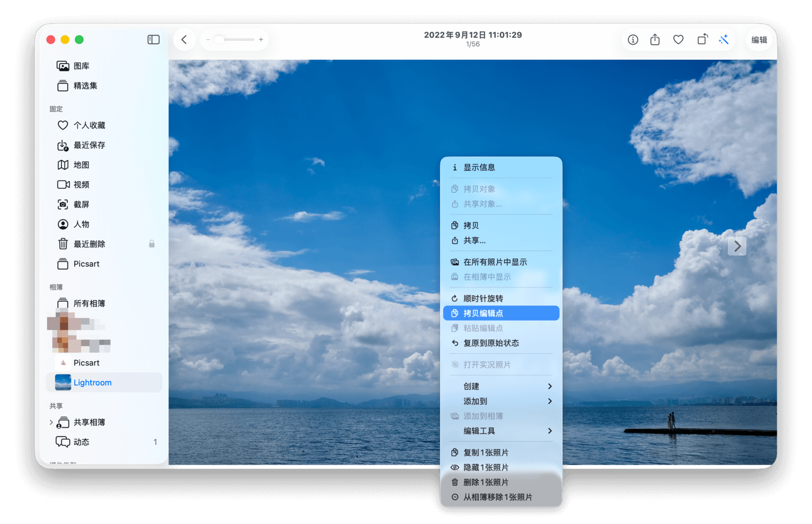Open the 截屏 screenshots collection
Viewport: 812px width, 524px height.
click(81, 204)
